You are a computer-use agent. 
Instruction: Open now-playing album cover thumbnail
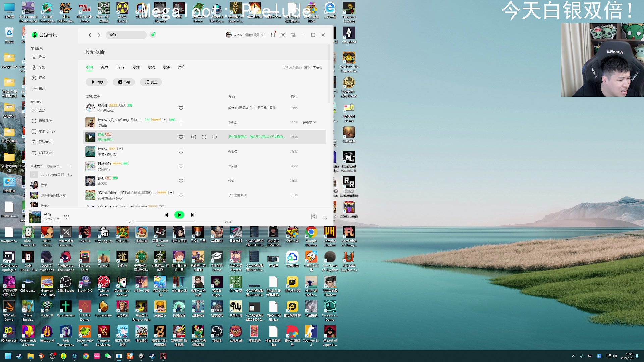(35, 217)
